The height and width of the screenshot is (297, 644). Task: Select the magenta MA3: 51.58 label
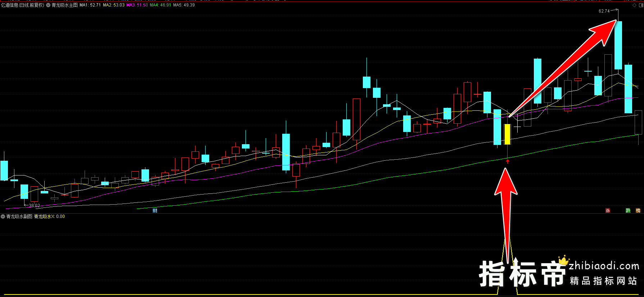pos(137,5)
